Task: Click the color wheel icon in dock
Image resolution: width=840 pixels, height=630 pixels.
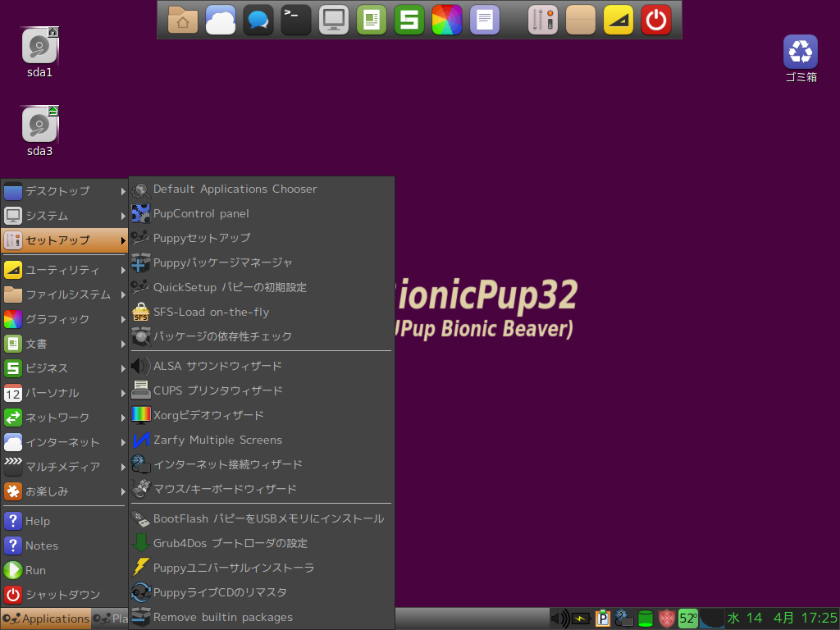Action: (447, 20)
